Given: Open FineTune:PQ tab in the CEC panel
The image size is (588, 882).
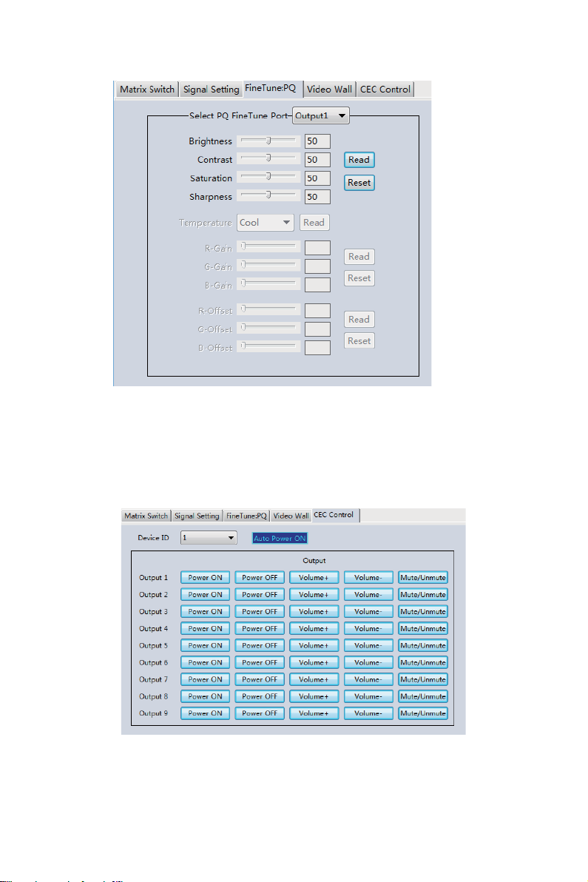Looking at the screenshot, I should point(246,516).
